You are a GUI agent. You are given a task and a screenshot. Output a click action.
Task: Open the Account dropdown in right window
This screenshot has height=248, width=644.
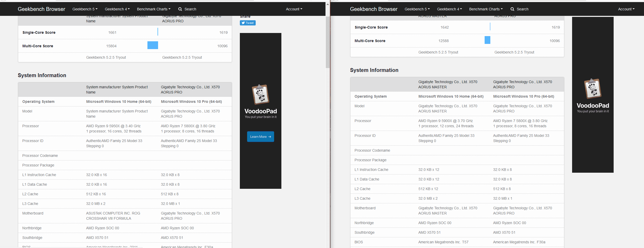626,9
